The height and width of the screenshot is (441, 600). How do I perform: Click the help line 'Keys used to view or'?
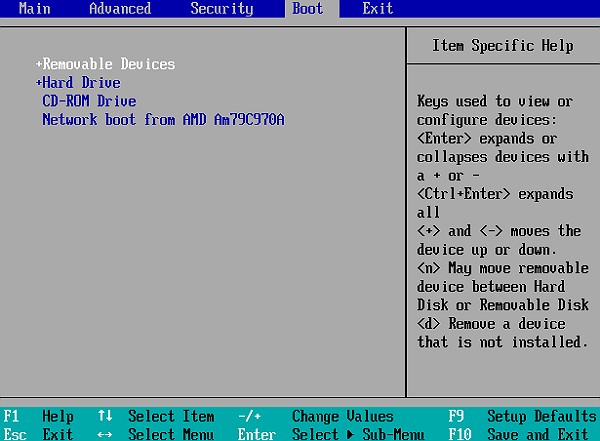point(495,101)
